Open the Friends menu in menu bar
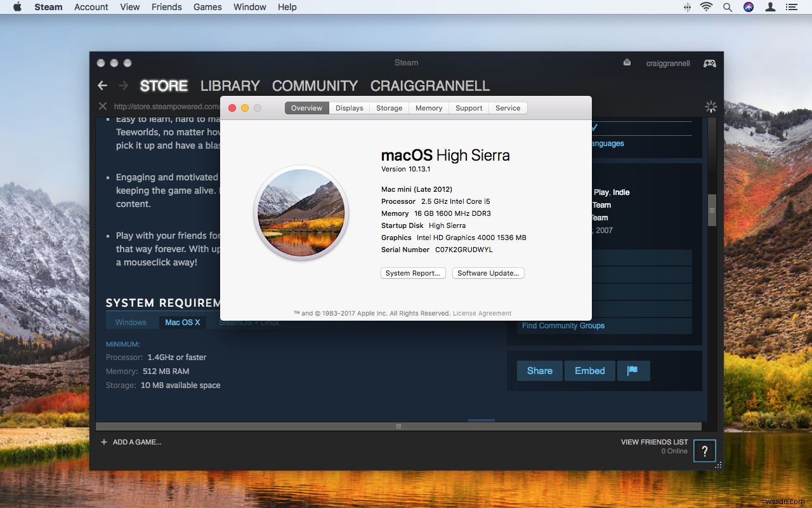 167,7
